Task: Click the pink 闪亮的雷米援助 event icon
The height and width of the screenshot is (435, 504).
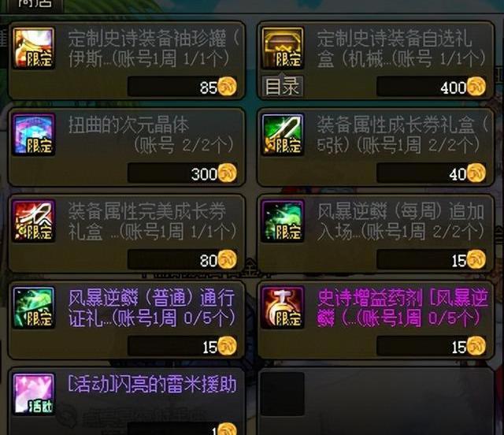Action: click(34, 393)
